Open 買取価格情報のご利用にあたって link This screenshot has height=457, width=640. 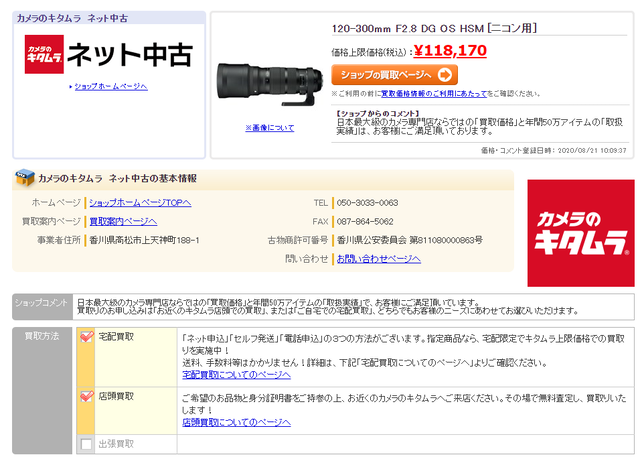point(434,94)
